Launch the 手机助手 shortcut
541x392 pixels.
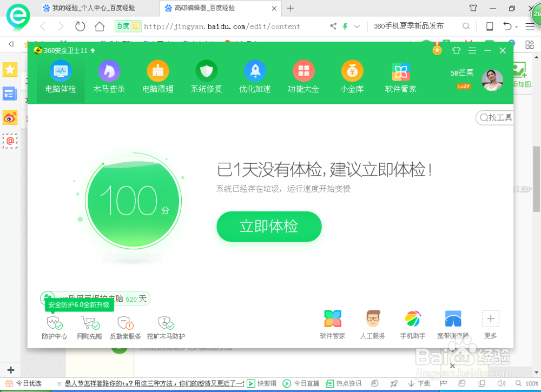[x=413, y=325]
